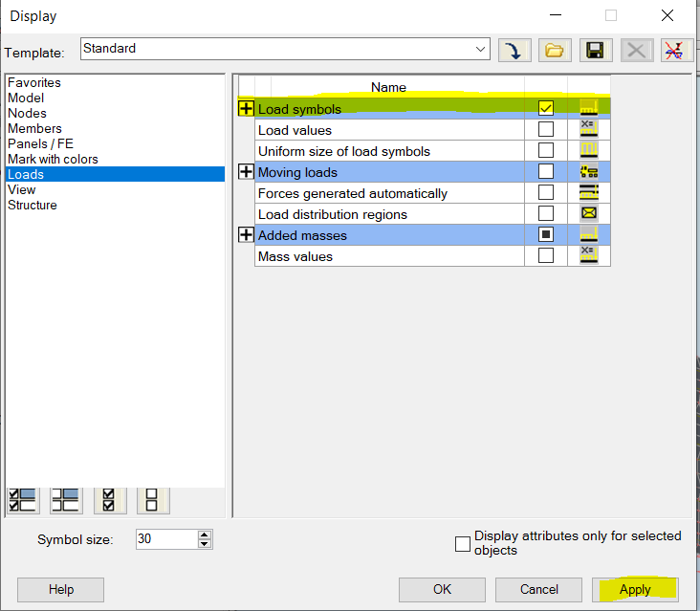
Task: Click the red crossed-out icon beside Template
Action: pyautogui.click(x=676, y=50)
